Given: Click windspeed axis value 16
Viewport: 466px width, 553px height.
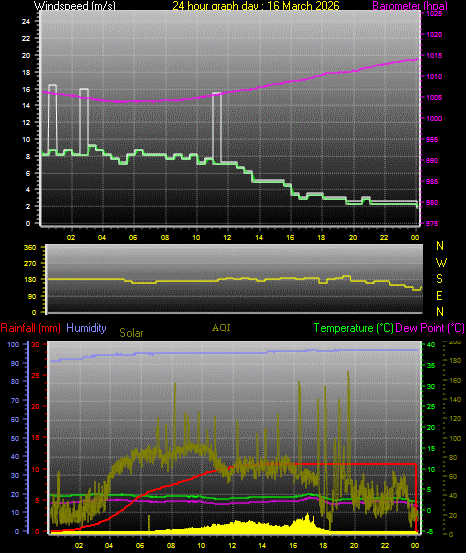Looking at the screenshot, I should (26, 90).
